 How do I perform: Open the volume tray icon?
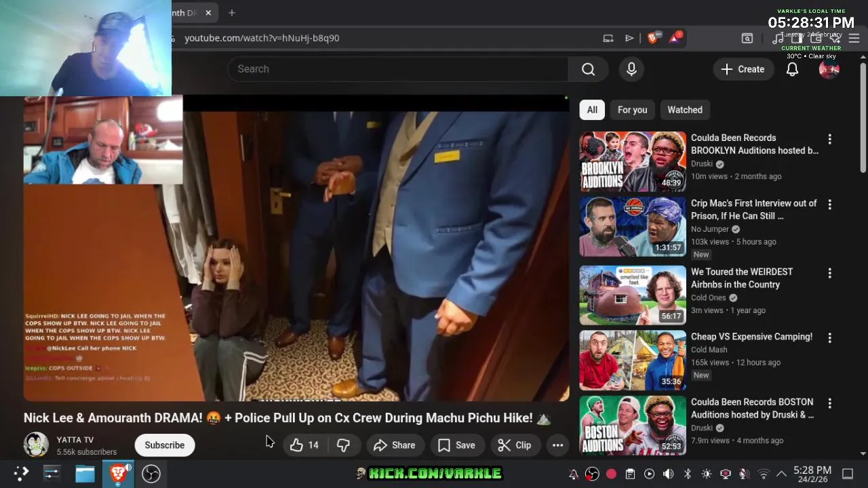pyautogui.click(x=668, y=474)
